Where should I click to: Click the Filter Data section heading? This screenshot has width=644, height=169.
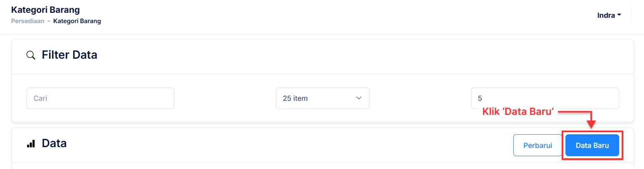69,55
